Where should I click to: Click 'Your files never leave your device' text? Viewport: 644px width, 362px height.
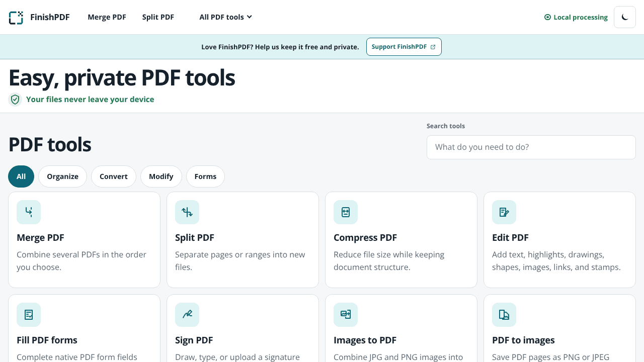point(90,100)
